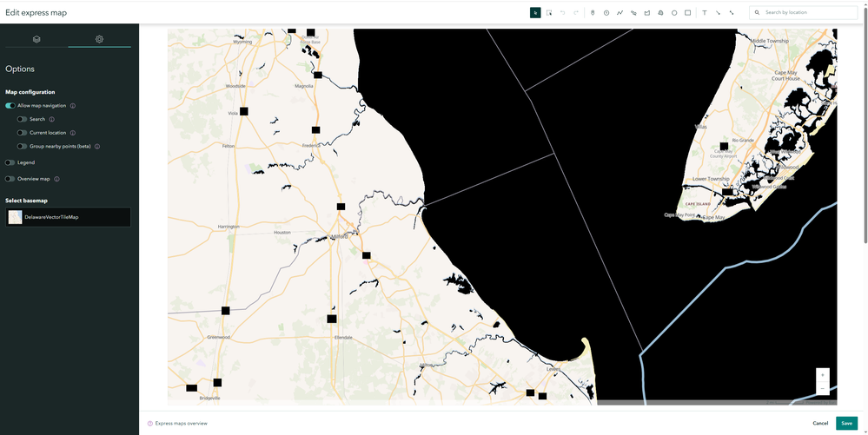
Task: Click the DelawareVectorTileMap basemap thumbnail
Action: click(x=16, y=217)
